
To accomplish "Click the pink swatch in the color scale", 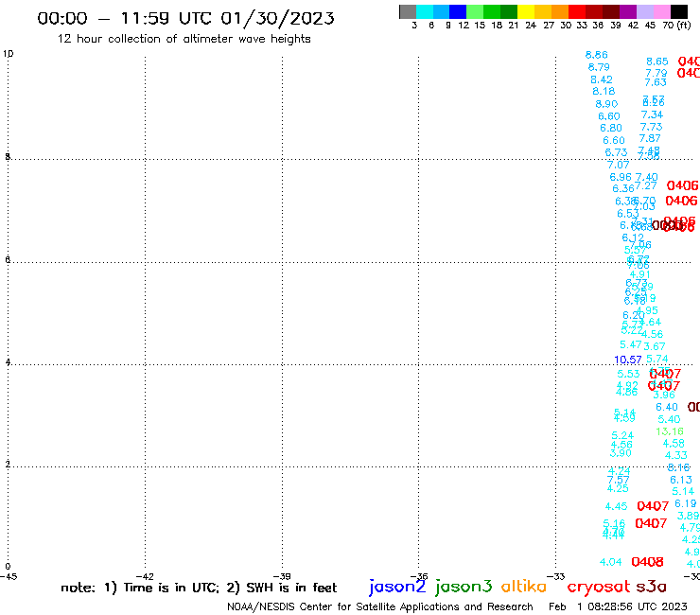I will pyautogui.click(x=662, y=11).
